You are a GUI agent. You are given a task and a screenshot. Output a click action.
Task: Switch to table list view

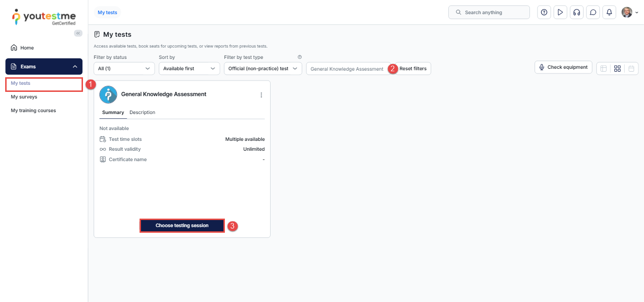(x=603, y=68)
